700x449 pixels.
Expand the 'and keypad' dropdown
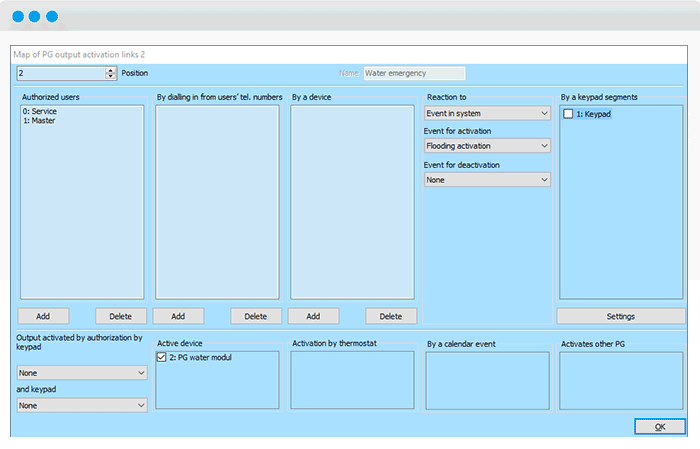click(x=82, y=405)
